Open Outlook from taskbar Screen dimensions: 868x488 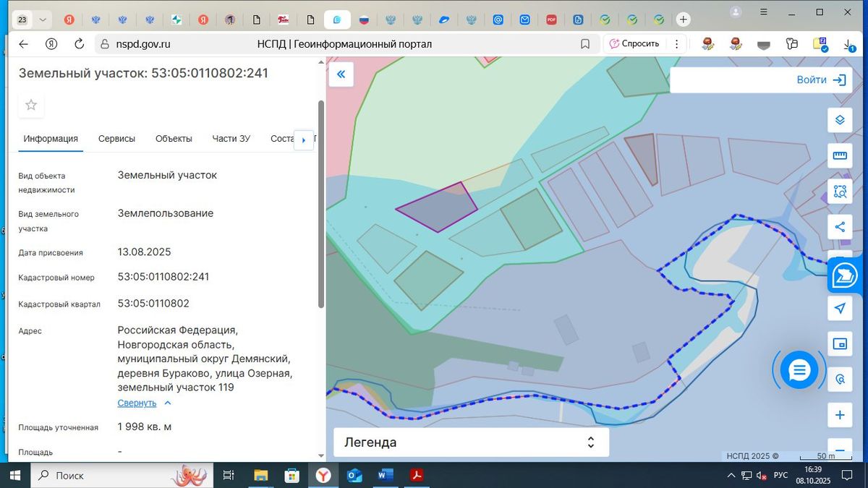[x=354, y=475]
